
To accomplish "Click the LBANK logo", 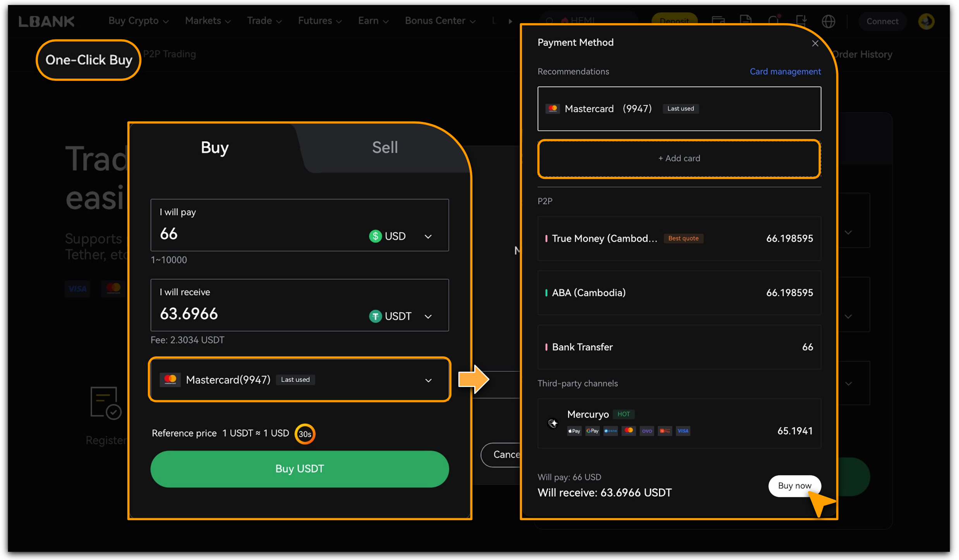I will [46, 21].
